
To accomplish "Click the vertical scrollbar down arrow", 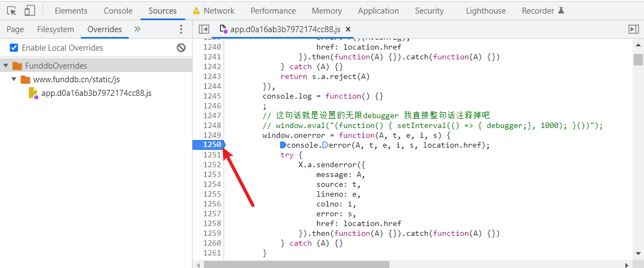I will 638,254.
